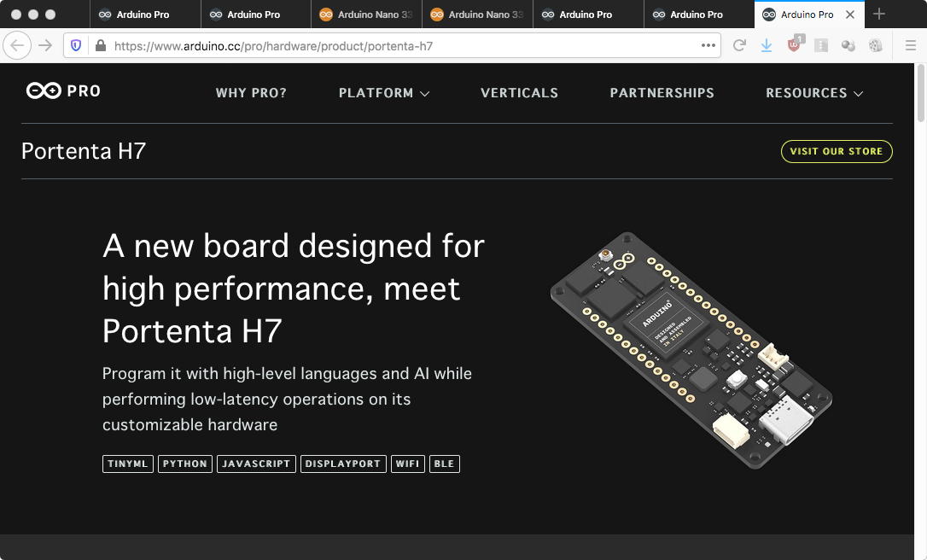Open the WHY PRO? nav item
The height and width of the screenshot is (560, 927).
point(251,93)
